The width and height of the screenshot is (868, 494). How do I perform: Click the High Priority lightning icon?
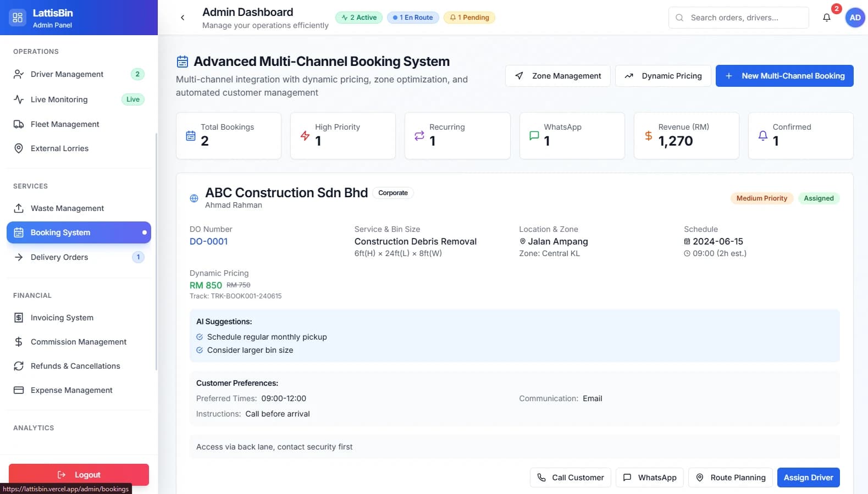[305, 136]
